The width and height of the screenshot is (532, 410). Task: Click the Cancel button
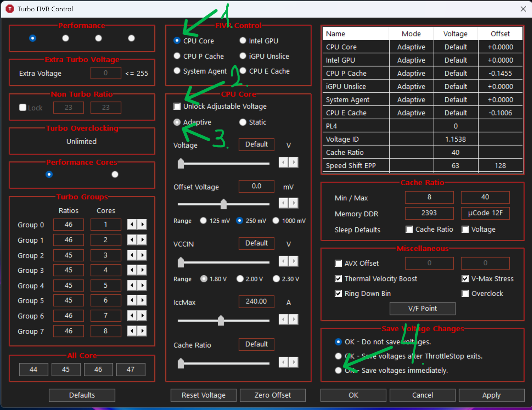(x=423, y=395)
